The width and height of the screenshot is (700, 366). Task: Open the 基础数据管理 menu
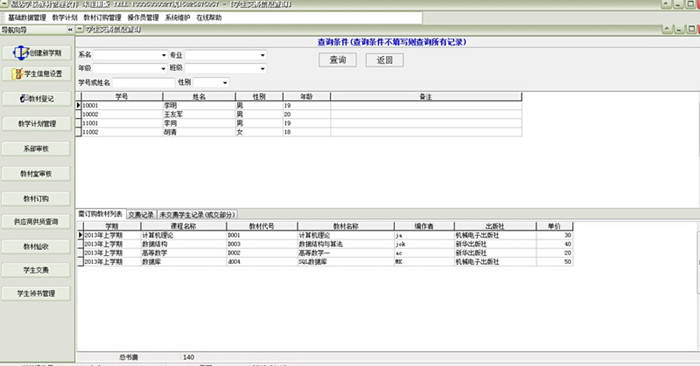click(x=27, y=17)
